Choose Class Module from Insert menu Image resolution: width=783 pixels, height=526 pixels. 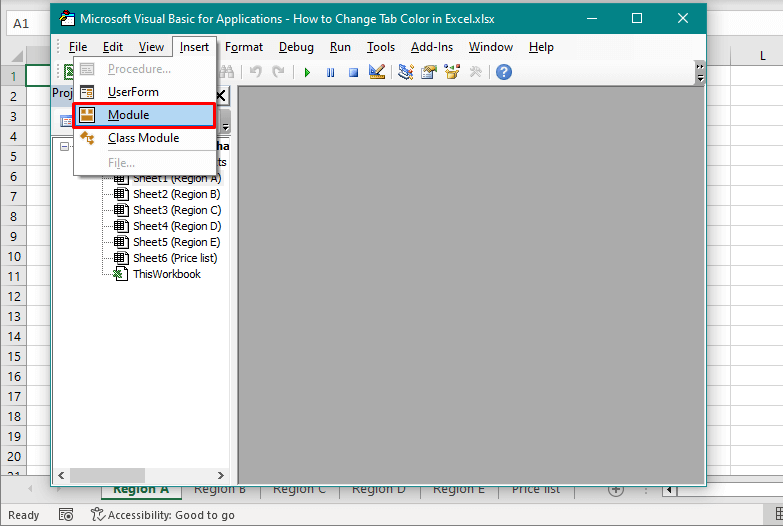coord(143,138)
